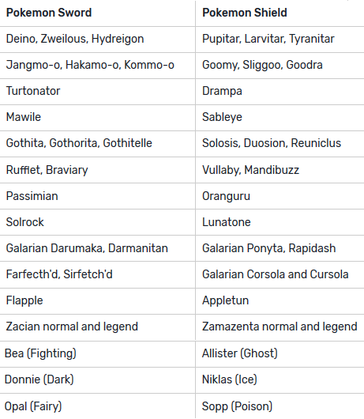Select Solosis, Duosion, Reuniclus text
Viewport: 364px width, 419px height.
click(272, 143)
